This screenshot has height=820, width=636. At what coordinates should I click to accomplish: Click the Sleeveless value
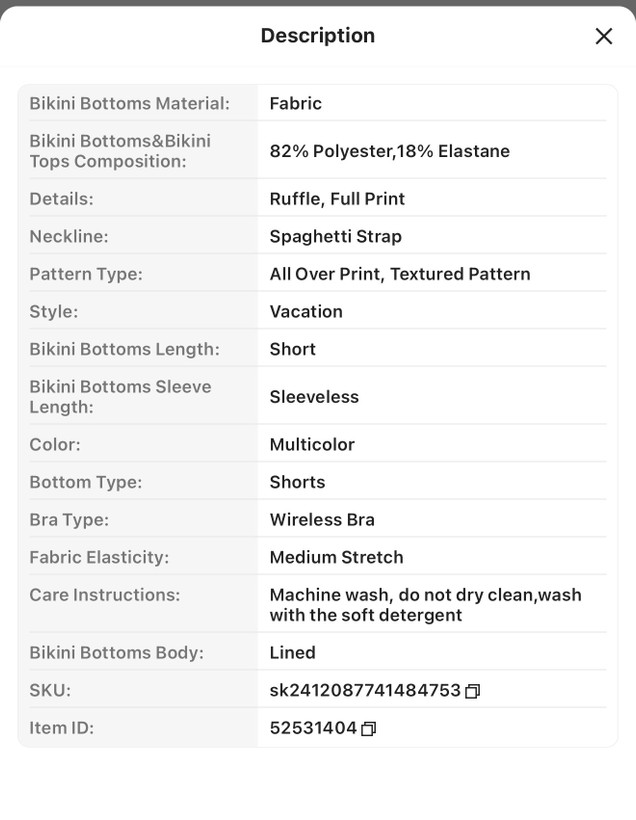pyautogui.click(x=314, y=397)
